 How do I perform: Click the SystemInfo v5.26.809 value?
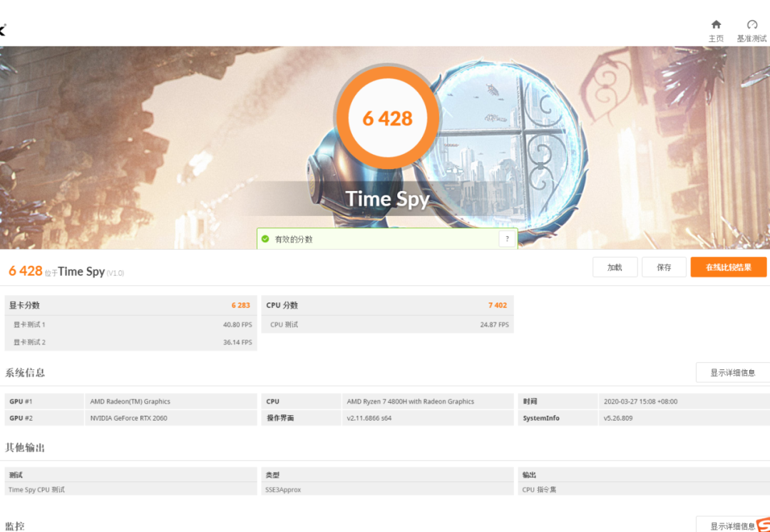[x=617, y=418]
